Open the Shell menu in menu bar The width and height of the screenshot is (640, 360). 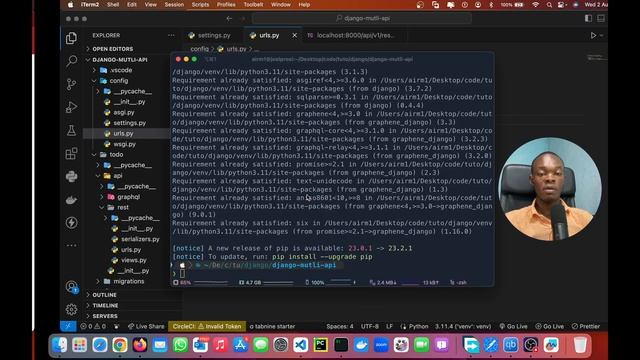pos(113,4)
